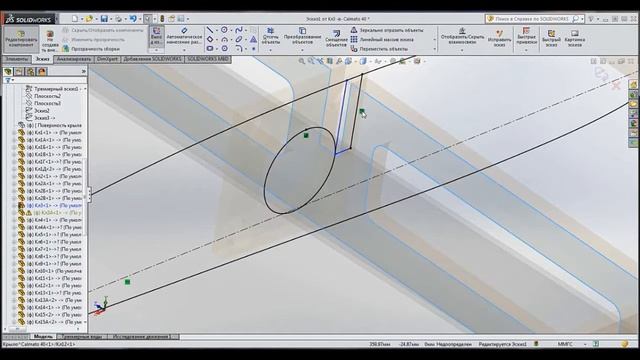640x360 pixels.
Task: Open the Convert Entities dropdown arrow
Action: [x=302, y=50]
